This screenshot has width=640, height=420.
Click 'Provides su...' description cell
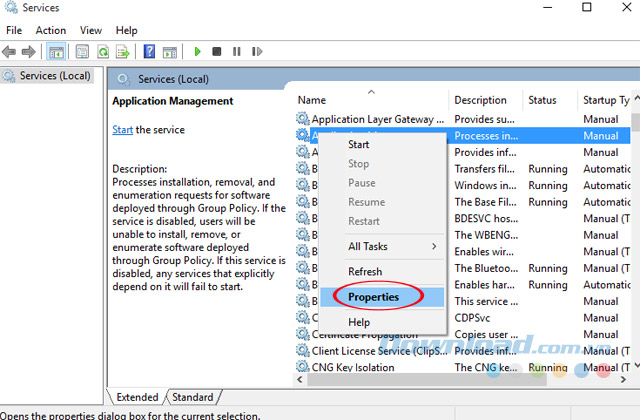tap(484, 119)
